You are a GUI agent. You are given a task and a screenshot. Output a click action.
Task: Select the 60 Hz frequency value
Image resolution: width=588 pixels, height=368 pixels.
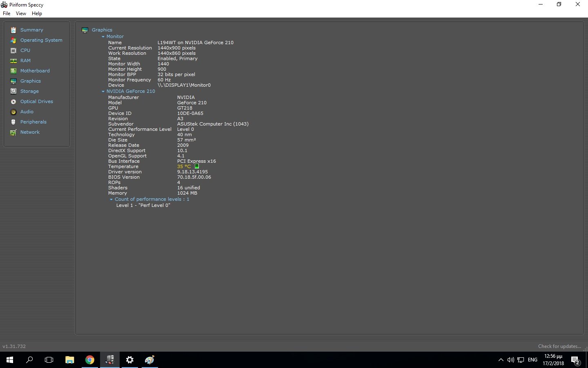[164, 80]
